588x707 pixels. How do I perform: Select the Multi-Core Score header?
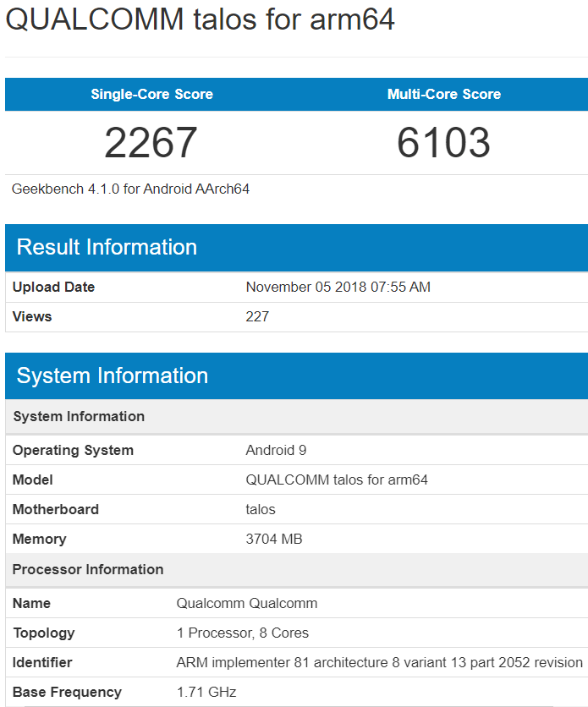click(x=444, y=94)
